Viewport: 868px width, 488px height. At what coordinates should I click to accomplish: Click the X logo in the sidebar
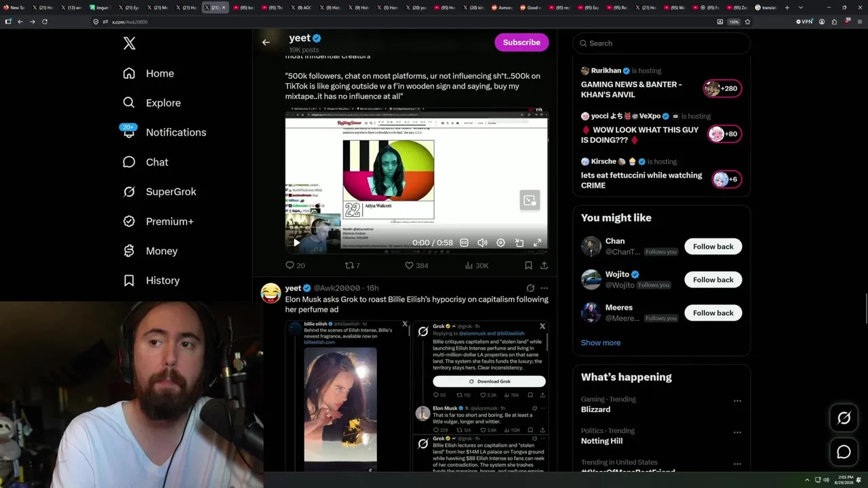pos(130,44)
